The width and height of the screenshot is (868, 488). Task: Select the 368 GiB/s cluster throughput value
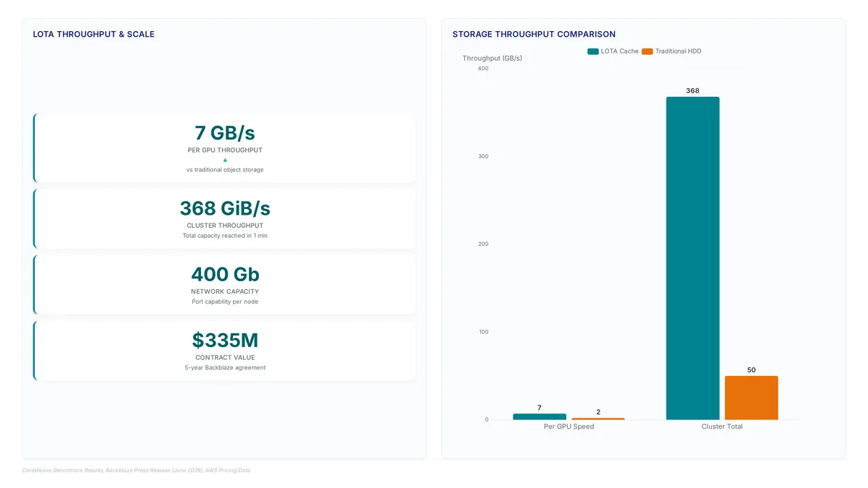[225, 208]
